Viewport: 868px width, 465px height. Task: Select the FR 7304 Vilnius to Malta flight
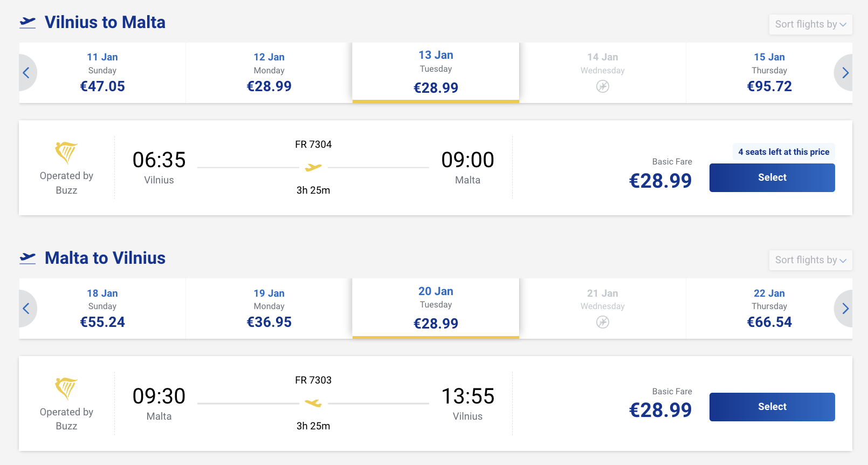click(x=771, y=177)
